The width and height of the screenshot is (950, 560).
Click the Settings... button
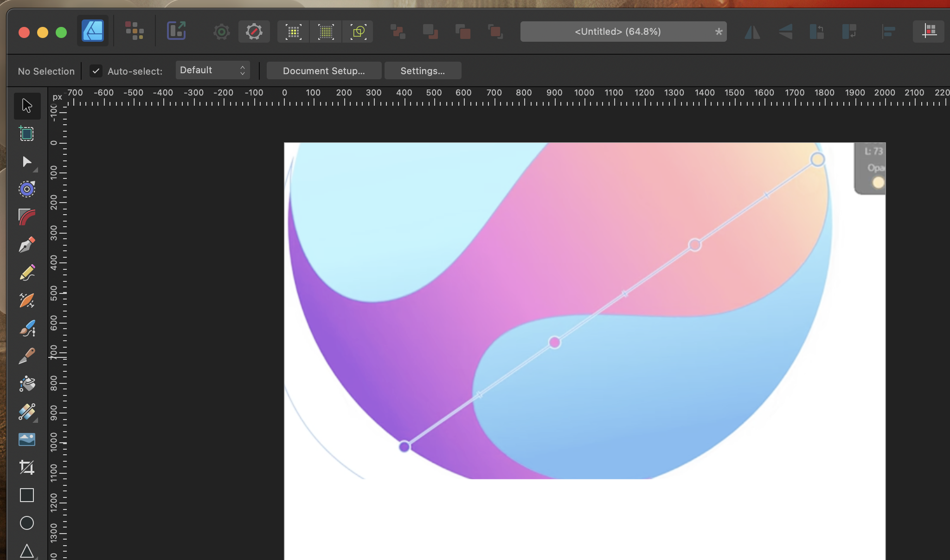(423, 71)
